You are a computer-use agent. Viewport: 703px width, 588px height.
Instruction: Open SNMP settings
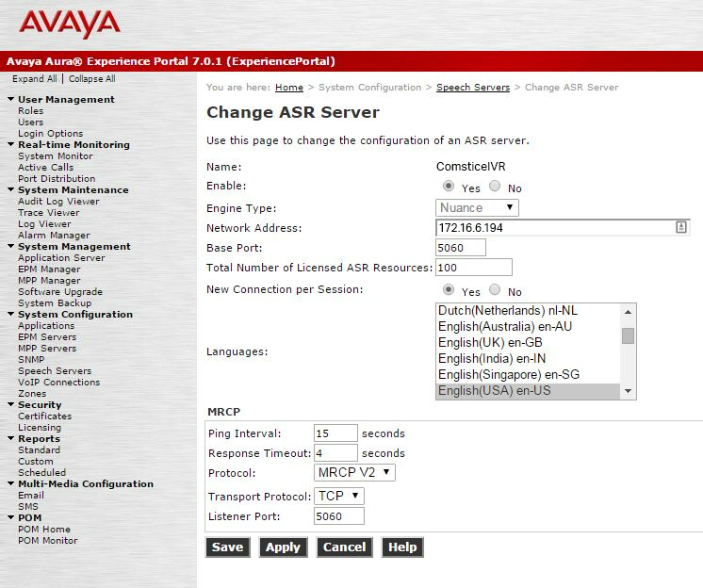31,359
